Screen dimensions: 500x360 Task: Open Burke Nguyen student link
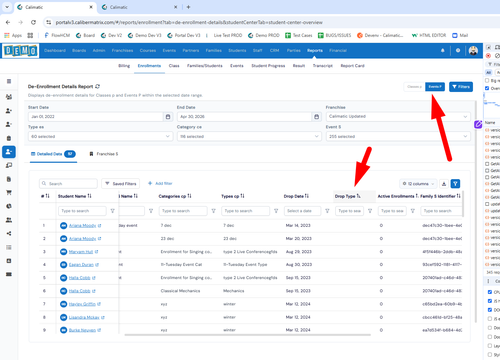click(x=82, y=330)
